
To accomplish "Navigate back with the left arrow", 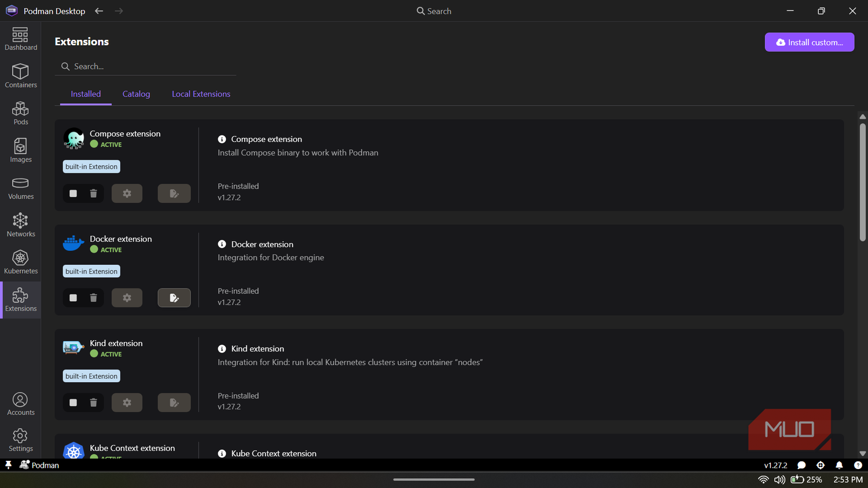I will click(x=99, y=11).
